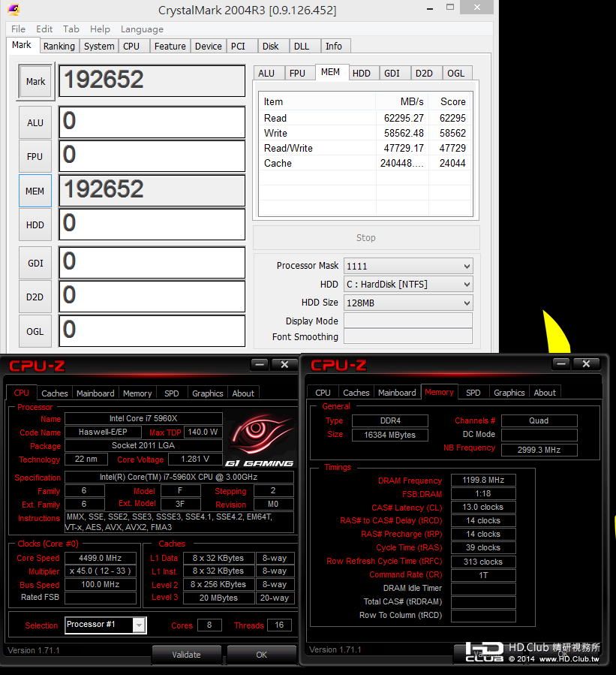Click the CrystalMark app icon in title bar
The image size is (616, 675).
coord(14,9)
